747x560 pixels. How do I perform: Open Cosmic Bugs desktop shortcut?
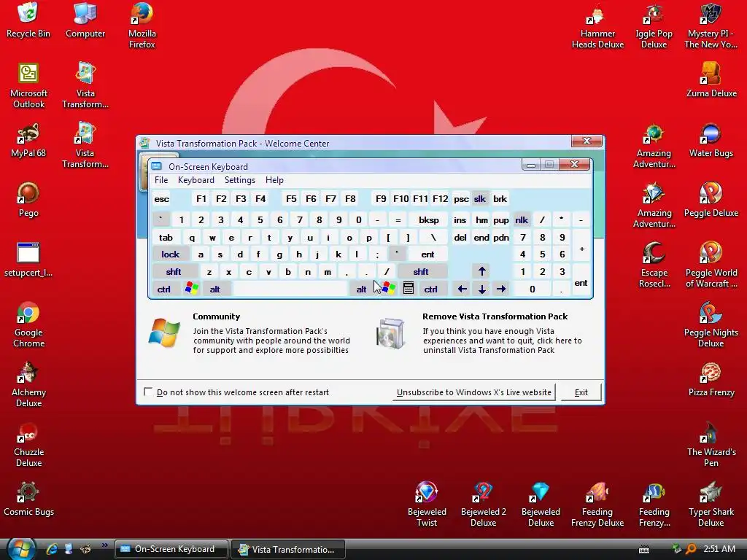coord(28,499)
